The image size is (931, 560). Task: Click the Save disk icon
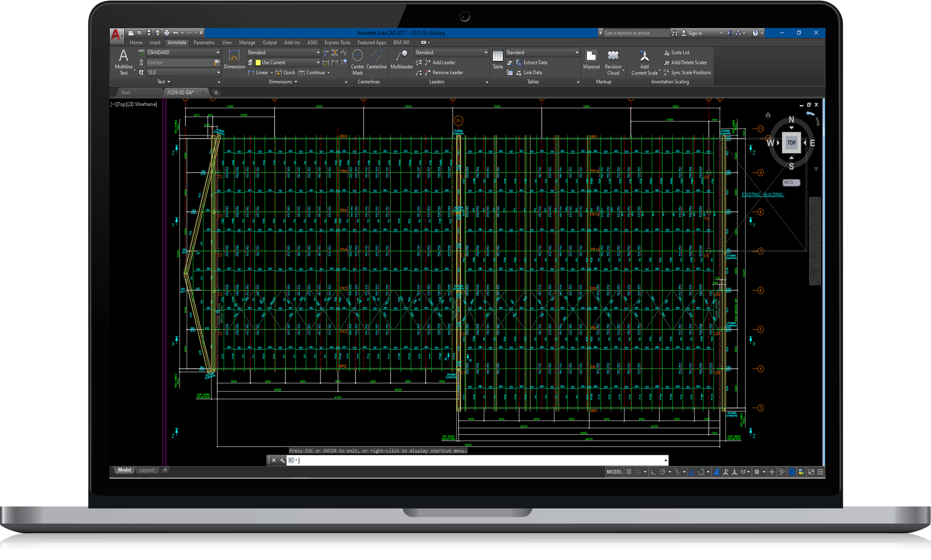(x=149, y=33)
